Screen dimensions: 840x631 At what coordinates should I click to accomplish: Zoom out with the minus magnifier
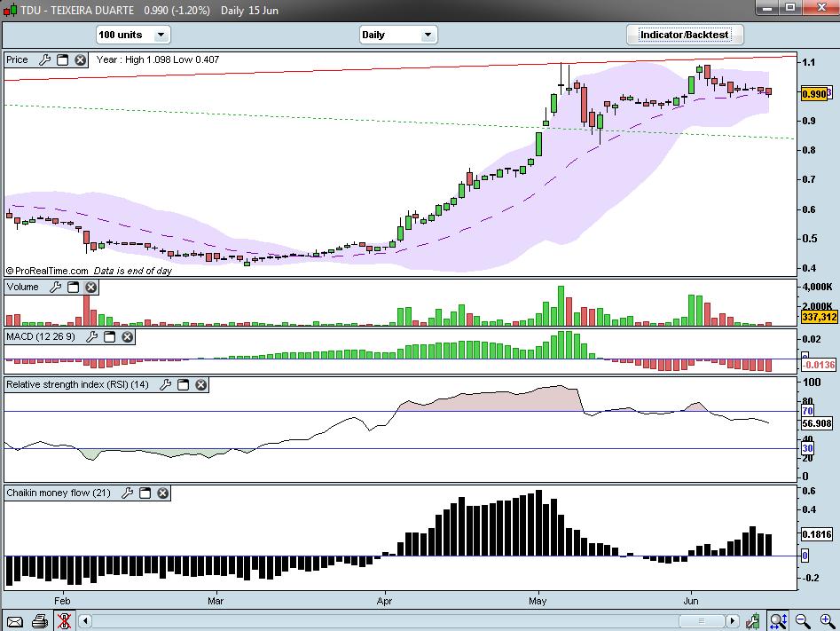[803, 621]
